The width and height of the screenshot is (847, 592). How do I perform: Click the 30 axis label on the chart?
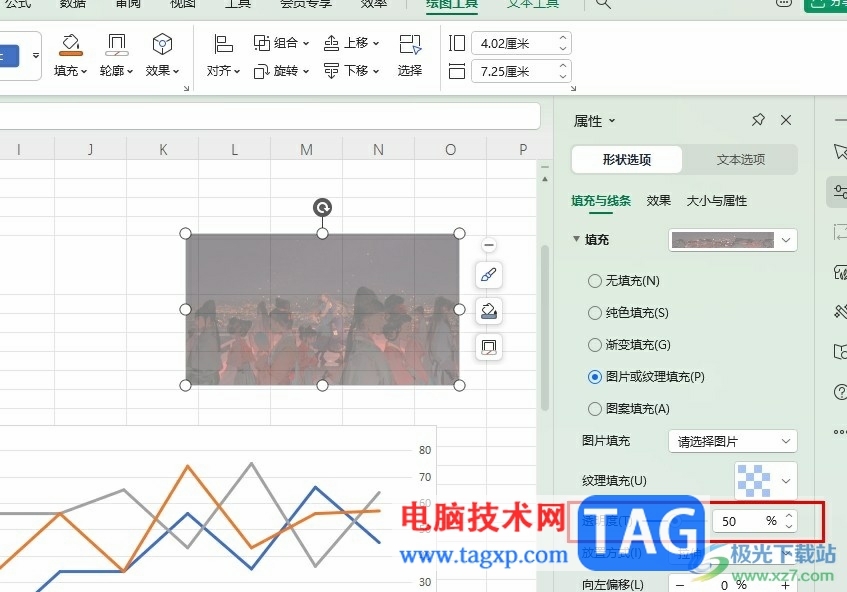(x=425, y=582)
